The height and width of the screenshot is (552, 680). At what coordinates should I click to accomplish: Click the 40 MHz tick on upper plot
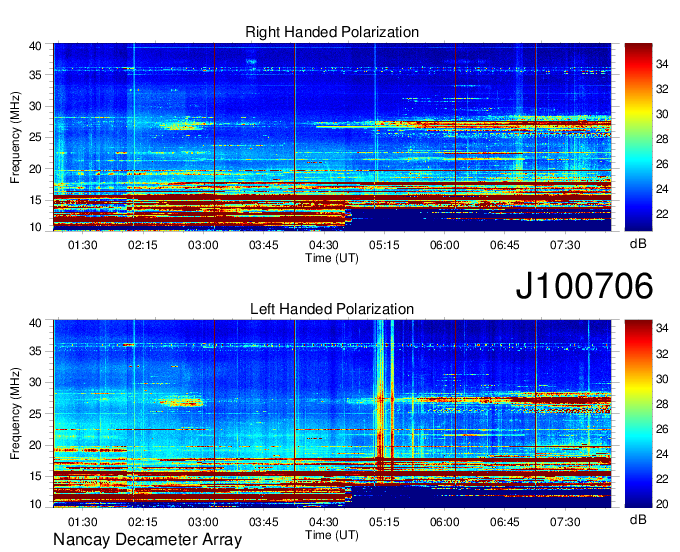[35, 46]
